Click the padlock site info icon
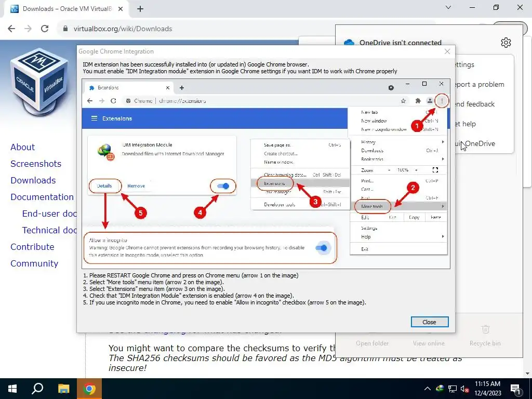Screen dimensions: 532x399 point(65,29)
